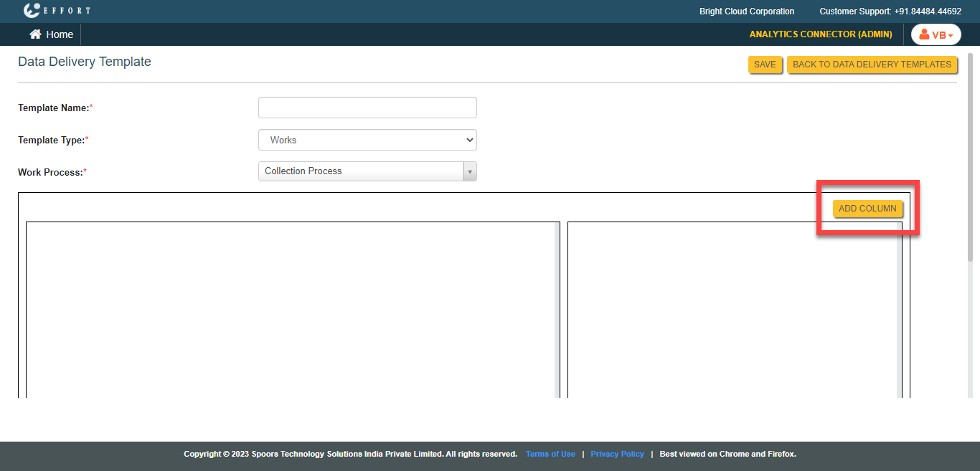Open the VB user account menu
This screenshot has height=471, width=980.
pyautogui.click(x=936, y=34)
